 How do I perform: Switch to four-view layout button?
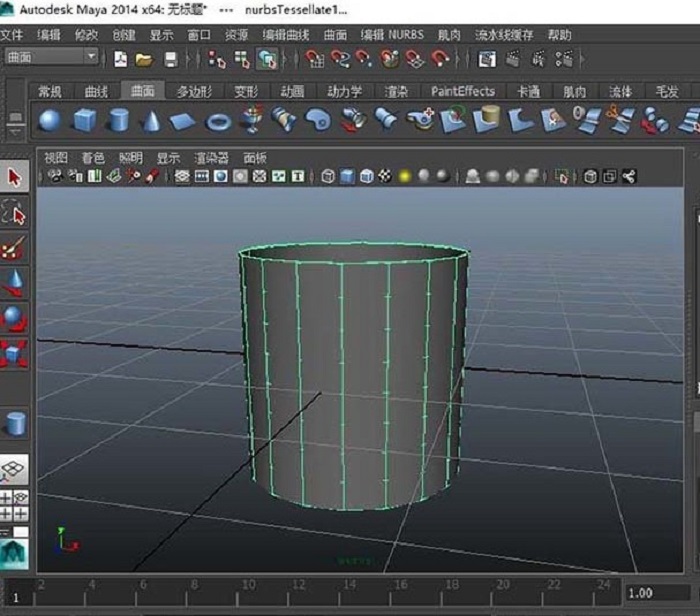[x=14, y=506]
